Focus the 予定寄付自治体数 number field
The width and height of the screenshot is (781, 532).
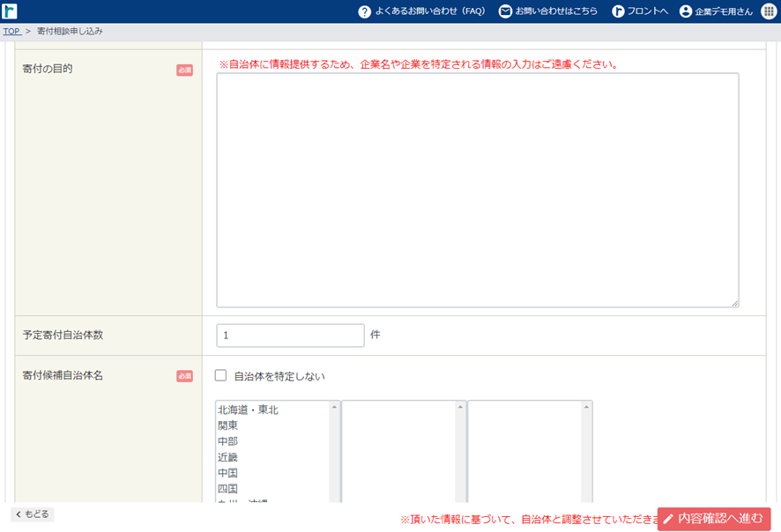[x=290, y=336]
